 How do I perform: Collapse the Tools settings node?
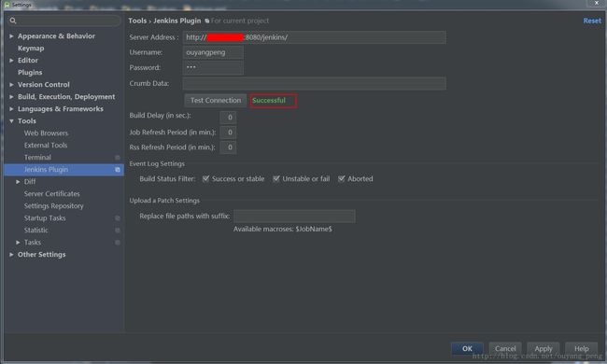point(11,121)
